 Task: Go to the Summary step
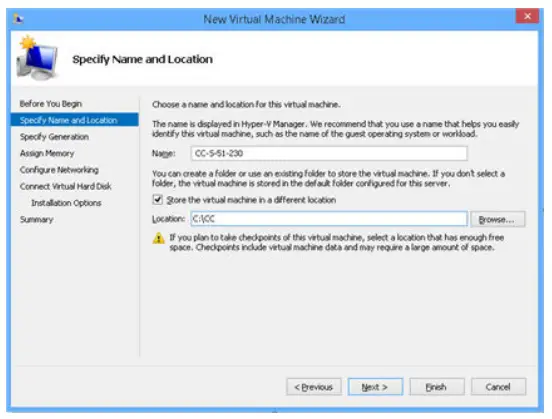point(37,219)
